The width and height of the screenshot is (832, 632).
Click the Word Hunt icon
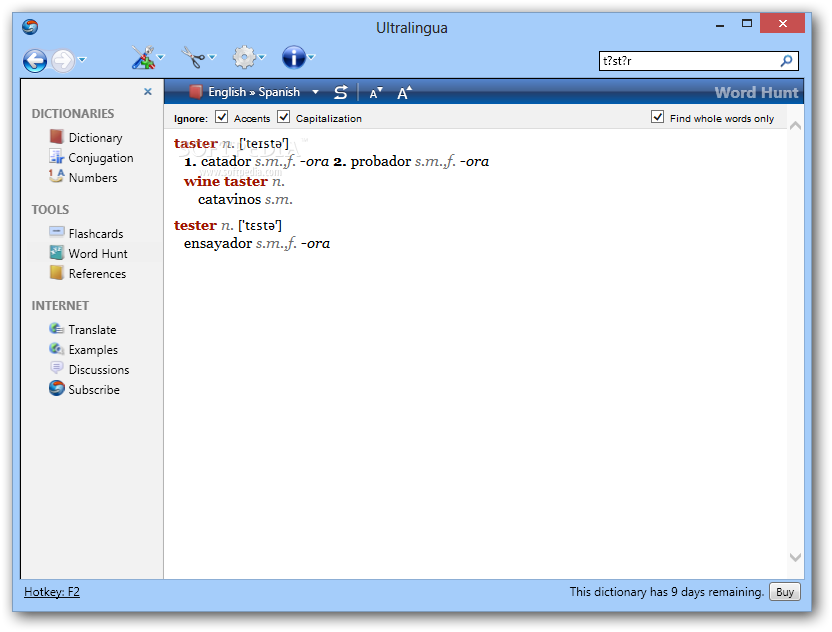click(x=56, y=253)
